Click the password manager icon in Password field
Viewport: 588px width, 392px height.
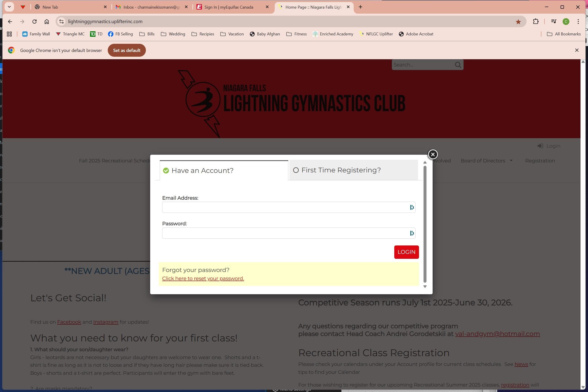pos(412,233)
